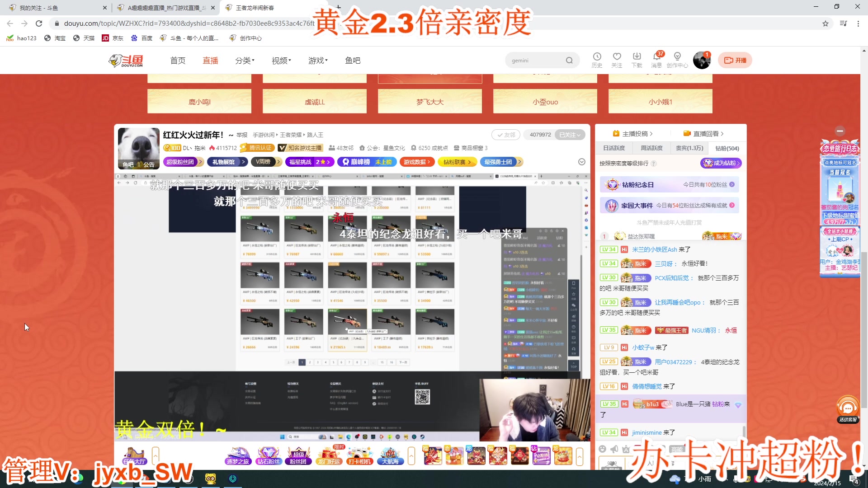
Task: Click the browser back arrow
Action: 10,23
